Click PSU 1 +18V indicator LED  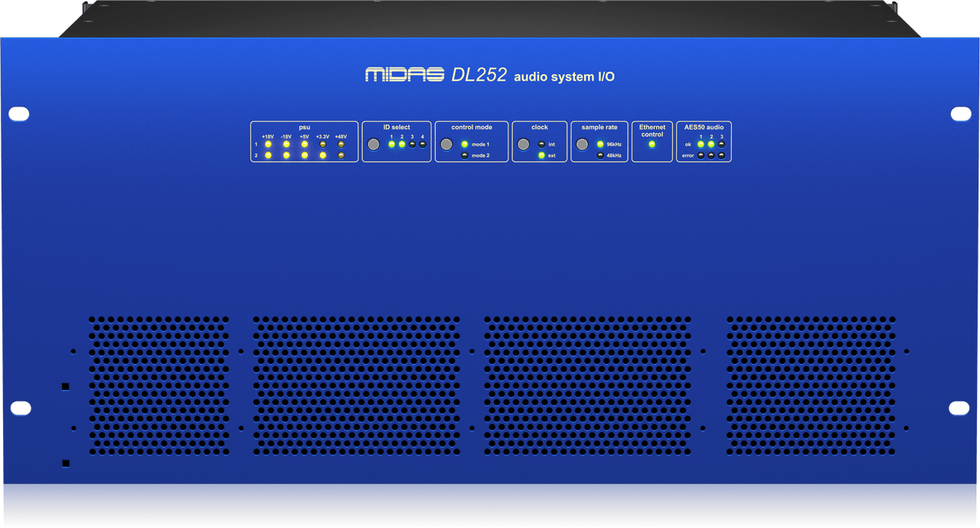pos(268,144)
